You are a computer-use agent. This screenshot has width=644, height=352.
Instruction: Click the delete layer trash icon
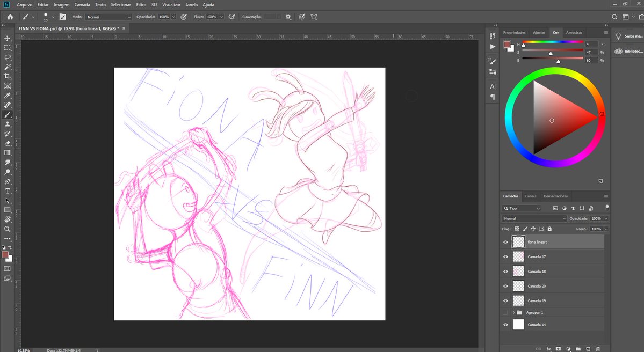(x=598, y=349)
